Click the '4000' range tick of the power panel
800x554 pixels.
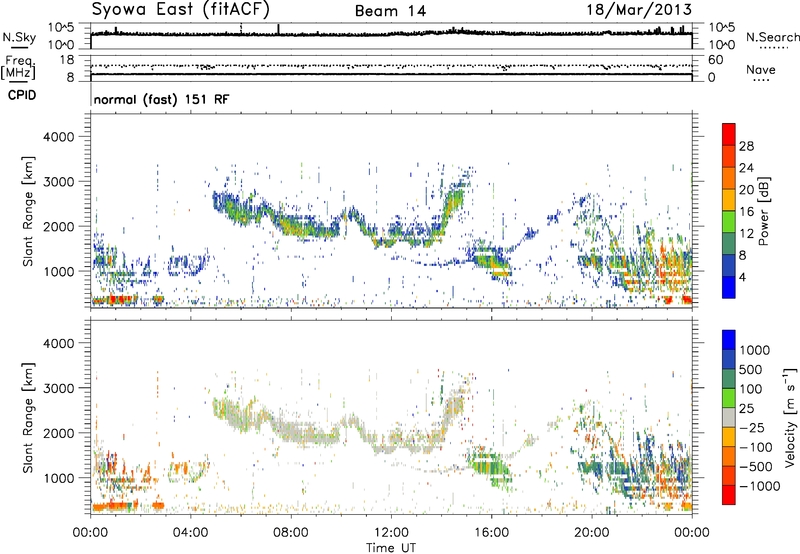click(58, 137)
